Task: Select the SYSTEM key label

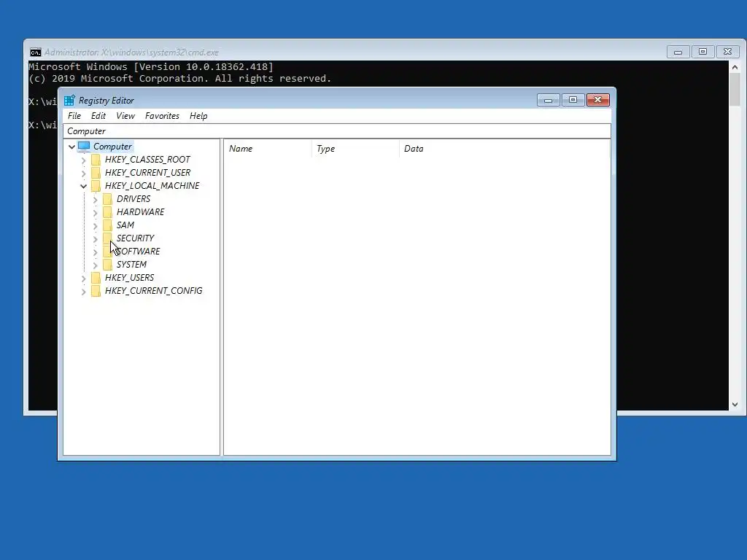Action: click(x=131, y=264)
